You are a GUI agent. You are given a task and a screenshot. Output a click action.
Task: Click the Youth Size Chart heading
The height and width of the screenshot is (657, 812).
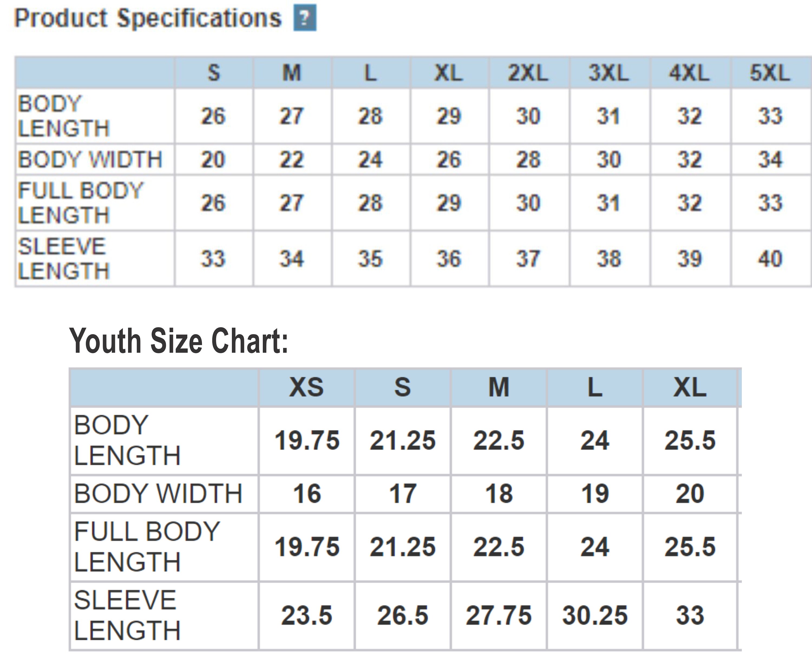click(179, 341)
